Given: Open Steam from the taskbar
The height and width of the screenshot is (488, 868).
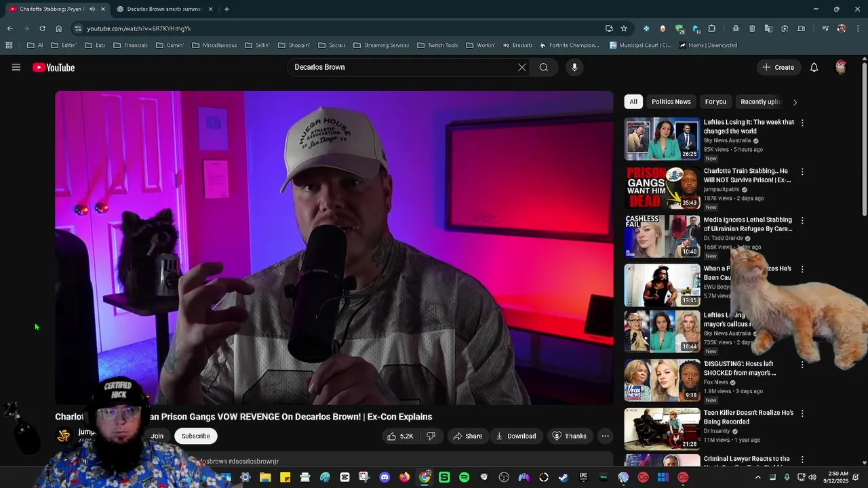Looking at the screenshot, I should point(564,477).
